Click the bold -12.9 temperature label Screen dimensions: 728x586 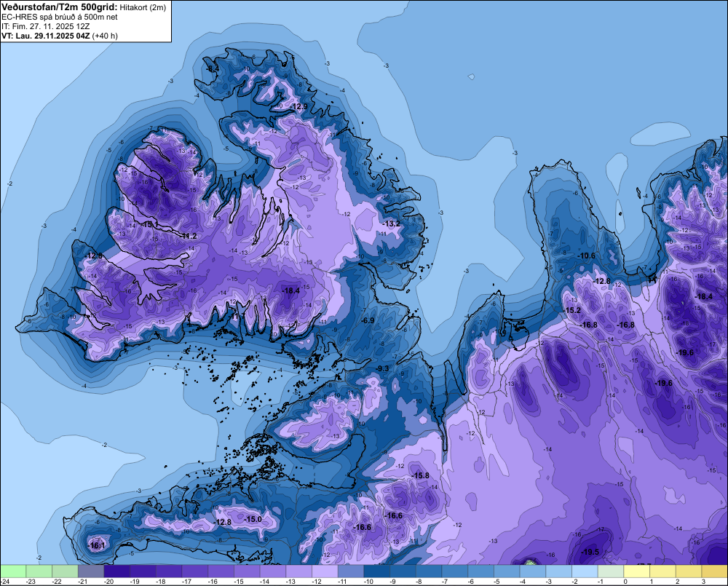click(299, 107)
